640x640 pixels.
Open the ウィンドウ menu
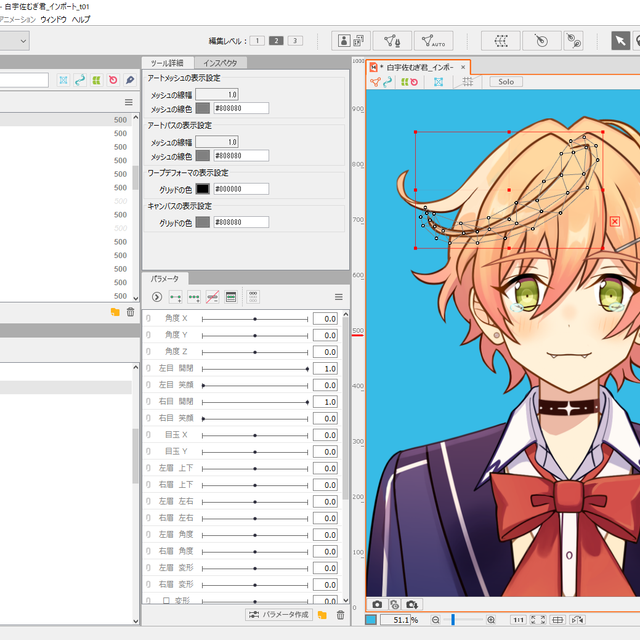[54, 19]
